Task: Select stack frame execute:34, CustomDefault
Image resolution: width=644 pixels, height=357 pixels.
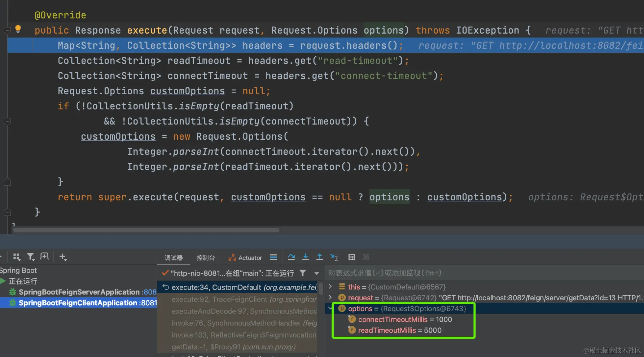Action: (238, 287)
